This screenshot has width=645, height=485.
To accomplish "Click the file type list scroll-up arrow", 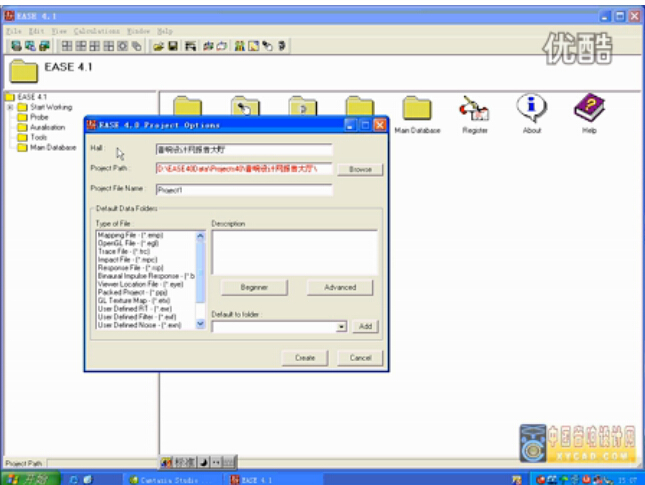I will [x=200, y=236].
